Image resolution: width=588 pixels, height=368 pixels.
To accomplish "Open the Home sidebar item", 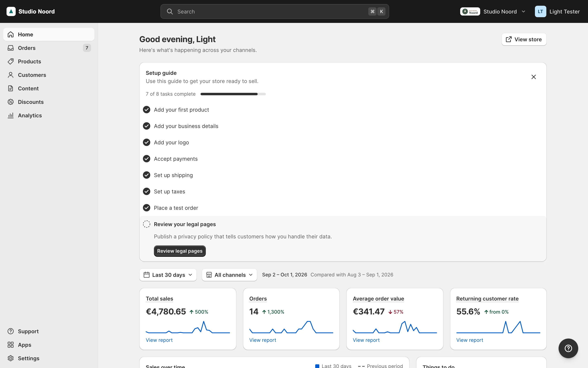I will click(49, 34).
